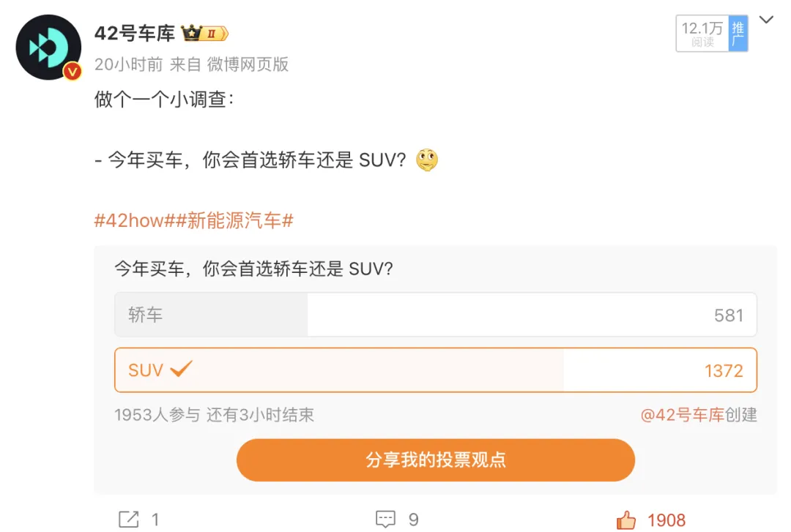Click the 42号车库 profile avatar
This screenshot has height=532, width=791.
pyautogui.click(x=48, y=47)
